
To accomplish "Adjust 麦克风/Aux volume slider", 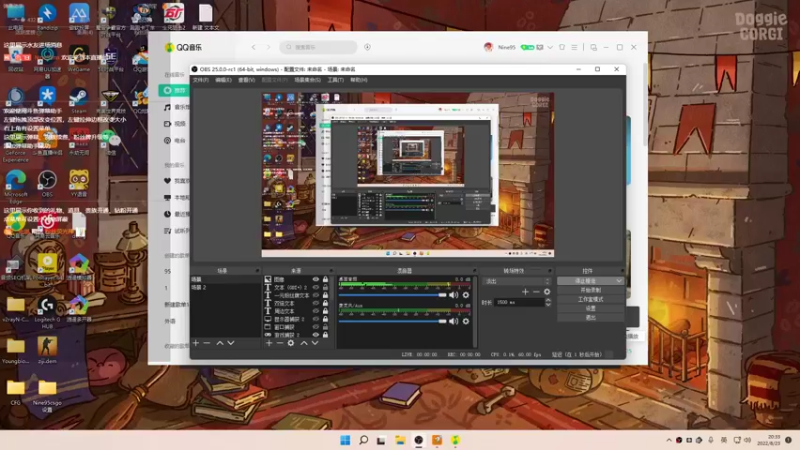I will [392, 321].
